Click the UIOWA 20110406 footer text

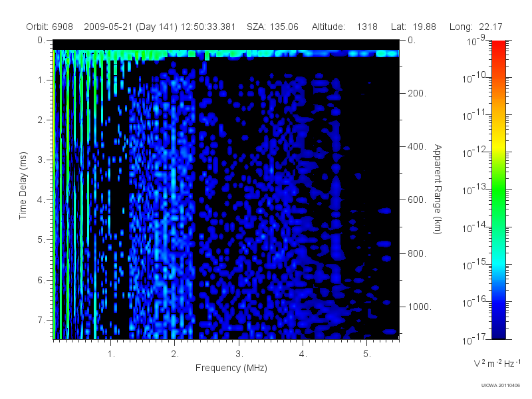click(501, 386)
